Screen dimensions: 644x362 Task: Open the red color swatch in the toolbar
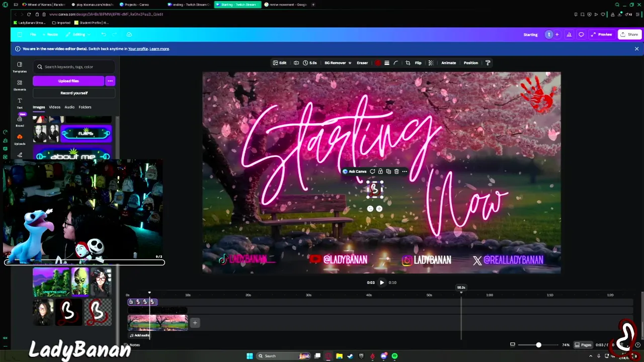(x=378, y=63)
